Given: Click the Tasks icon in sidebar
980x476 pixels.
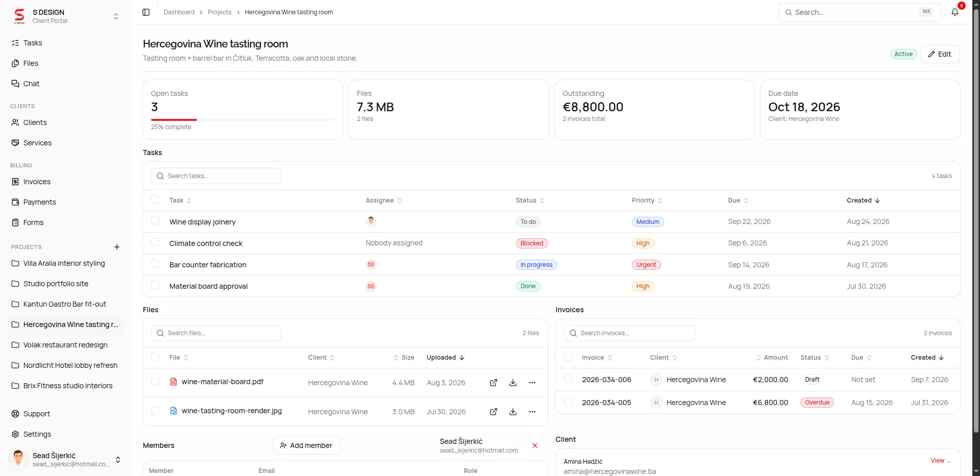Looking at the screenshot, I should [15, 43].
